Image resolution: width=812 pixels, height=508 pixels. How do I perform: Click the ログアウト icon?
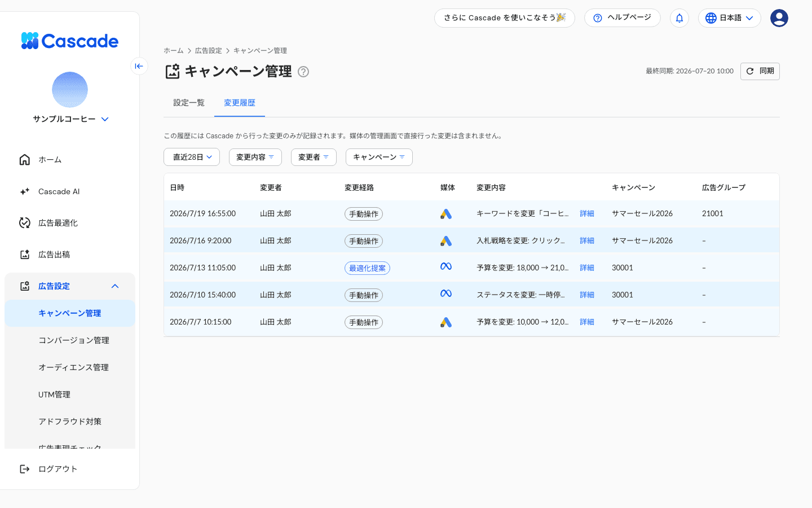(25, 469)
